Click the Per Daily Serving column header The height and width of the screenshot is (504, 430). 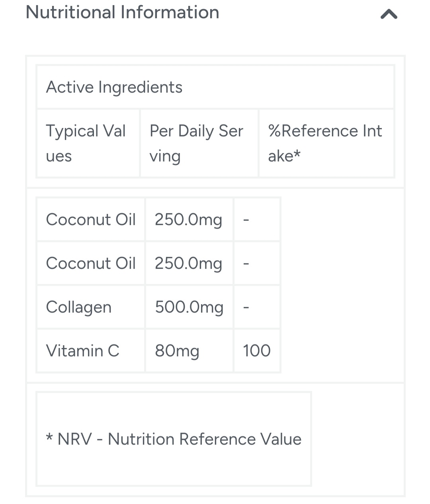pos(196,143)
